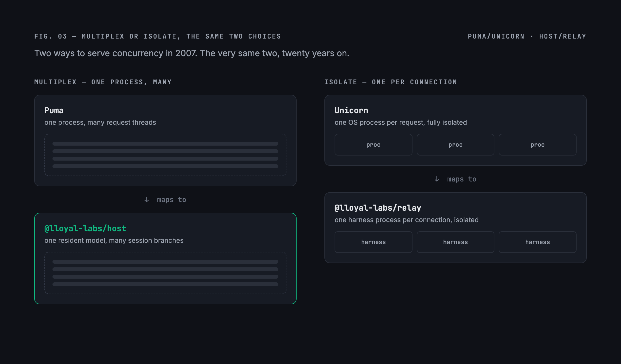Click the last 'proc' box in Unicorn card

pos(537,145)
